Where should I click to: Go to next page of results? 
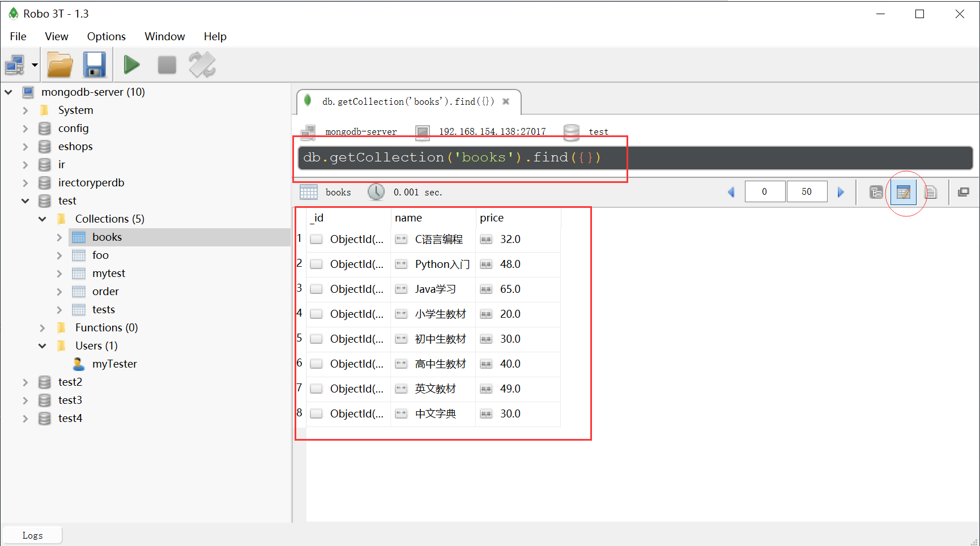click(841, 192)
